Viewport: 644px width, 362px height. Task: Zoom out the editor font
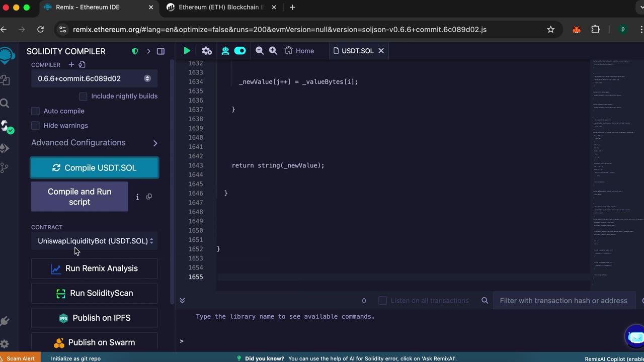pyautogui.click(x=260, y=51)
